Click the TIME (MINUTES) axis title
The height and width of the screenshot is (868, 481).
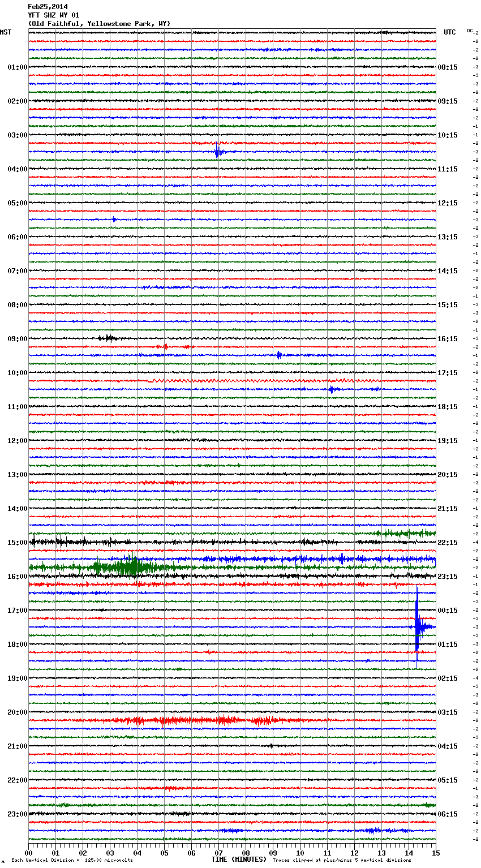(x=239, y=860)
